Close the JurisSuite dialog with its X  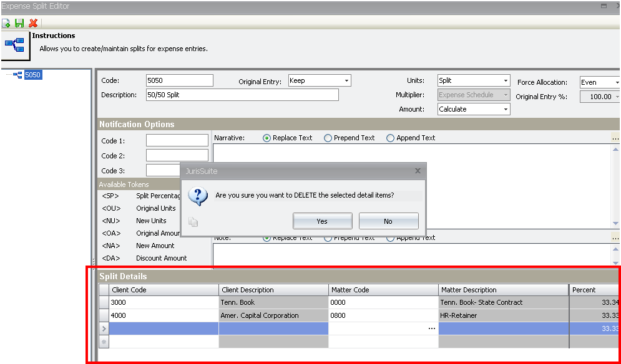click(x=418, y=171)
